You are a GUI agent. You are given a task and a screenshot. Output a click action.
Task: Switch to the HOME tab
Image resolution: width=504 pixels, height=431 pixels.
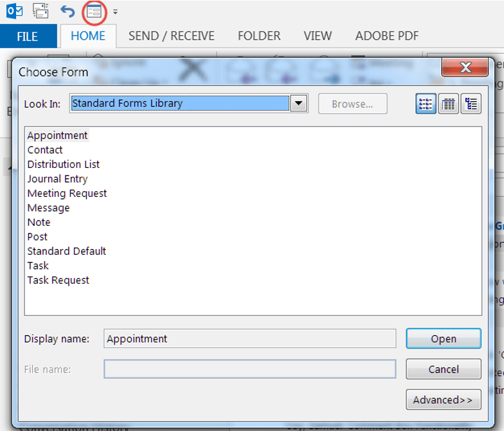pos(87,36)
